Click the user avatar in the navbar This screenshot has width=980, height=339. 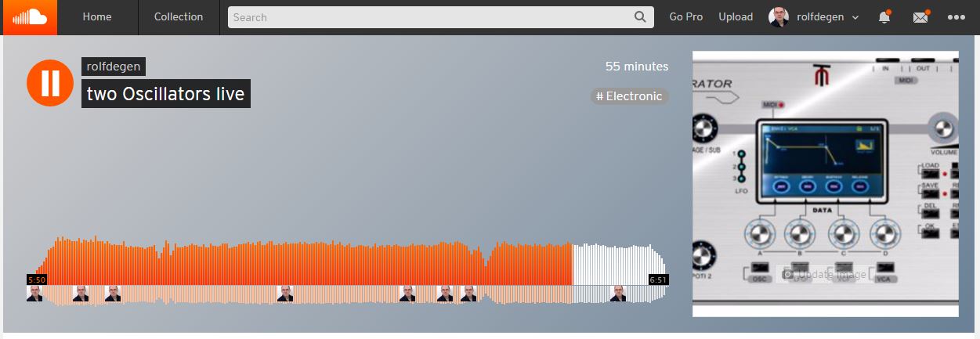point(779,17)
